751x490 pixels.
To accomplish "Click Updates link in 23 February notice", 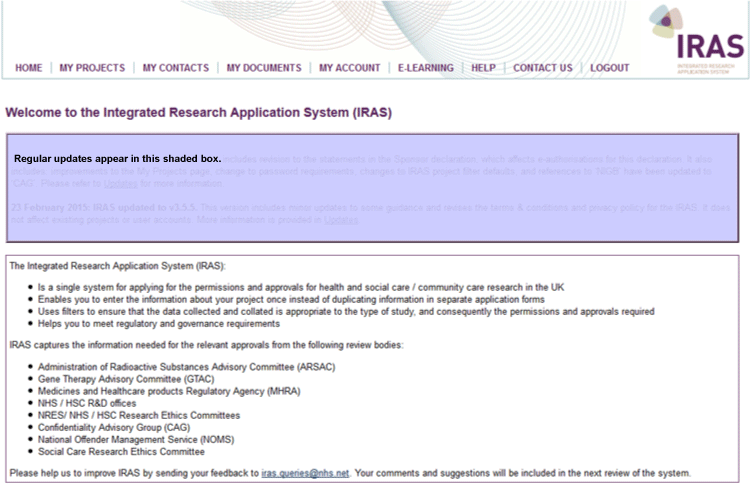I will [x=342, y=220].
